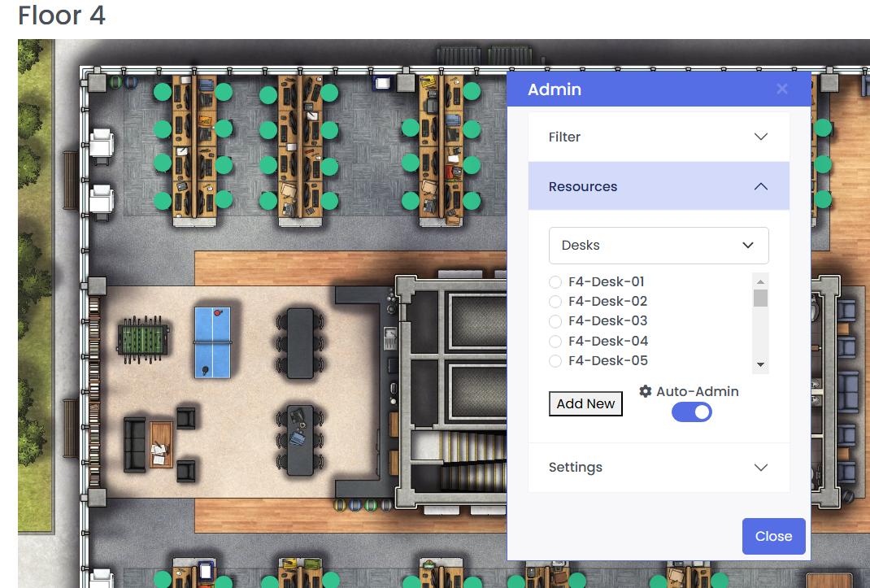Click the desk list scroll-down arrow
870x588 pixels.
(x=760, y=365)
